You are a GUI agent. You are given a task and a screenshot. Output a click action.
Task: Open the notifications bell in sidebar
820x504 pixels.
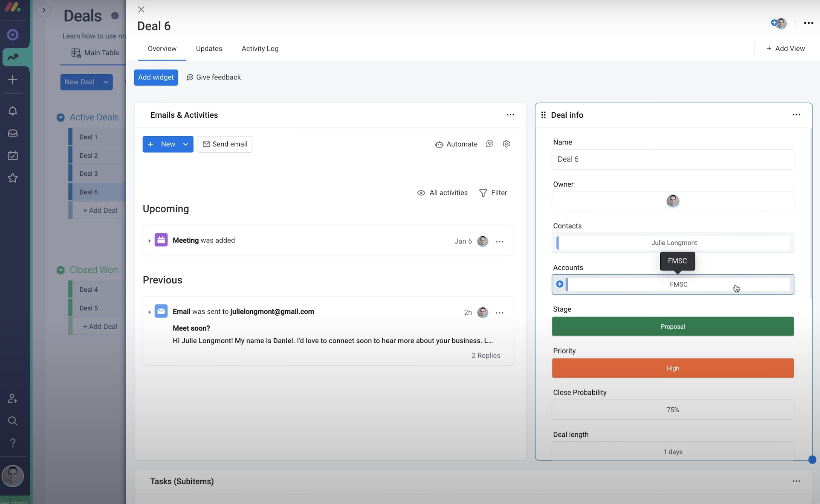(x=13, y=111)
